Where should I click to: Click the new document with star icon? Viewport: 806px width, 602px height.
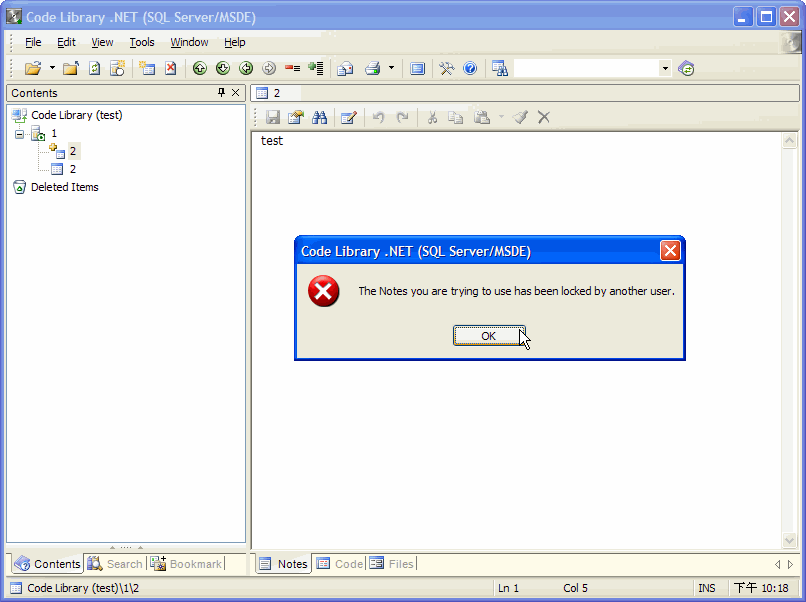[x=118, y=68]
